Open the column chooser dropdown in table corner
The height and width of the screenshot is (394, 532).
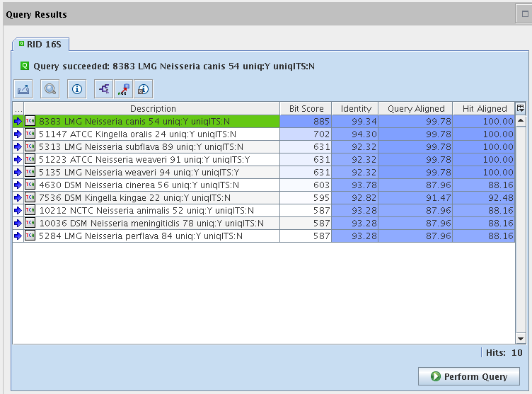521,108
